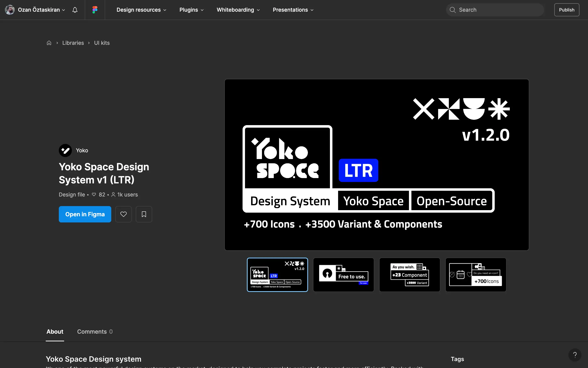The image size is (588, 368).
Task: Expand the Whiteboarding menu
Action: point(238,10)
